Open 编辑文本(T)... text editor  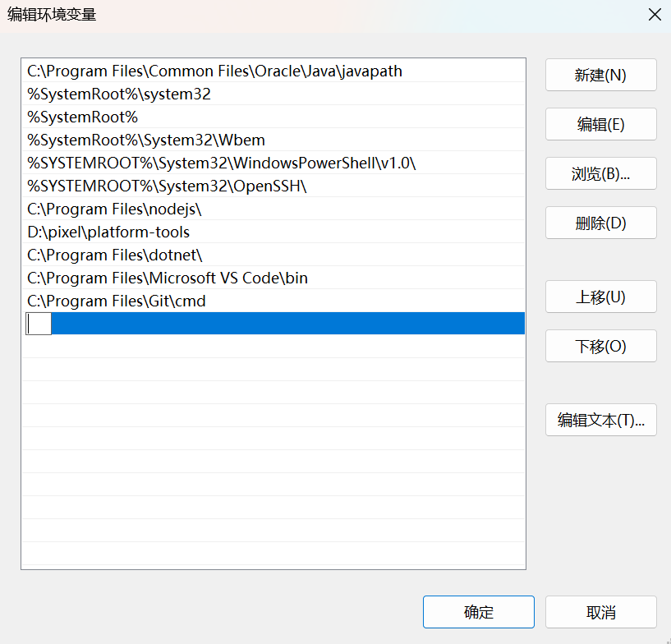pos(600,420)
